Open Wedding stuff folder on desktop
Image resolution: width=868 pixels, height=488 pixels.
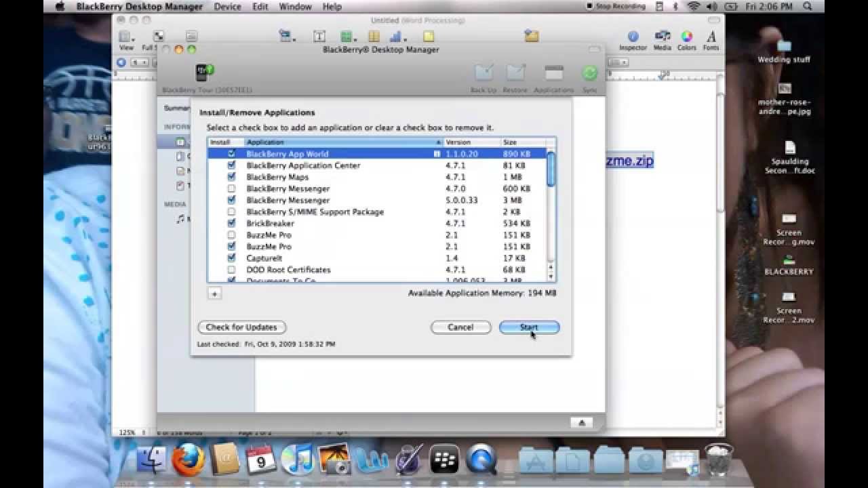[x=784, y=51]
